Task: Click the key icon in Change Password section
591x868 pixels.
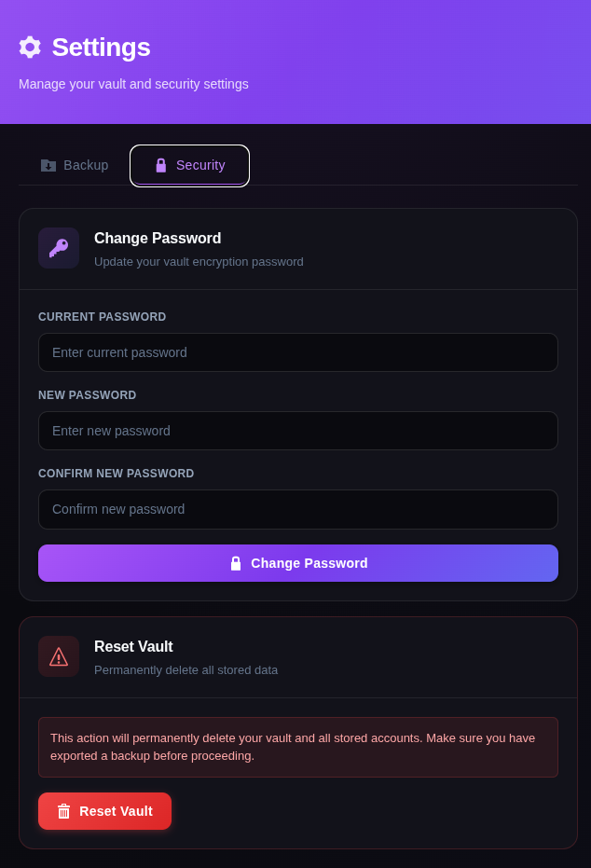Action: [59, 248]
